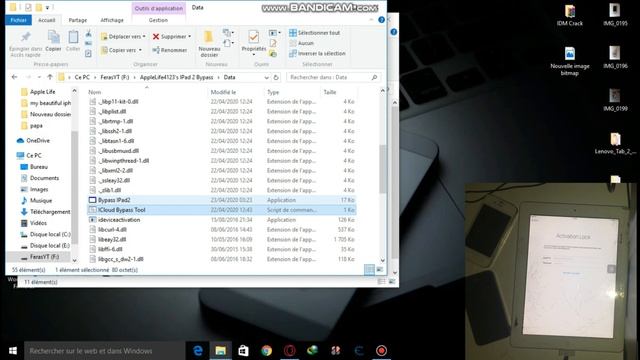Image resolution: width=640 pixels, height=360 pixels.
Task: Click the Windows Start button
Action: tap(12, 351)
